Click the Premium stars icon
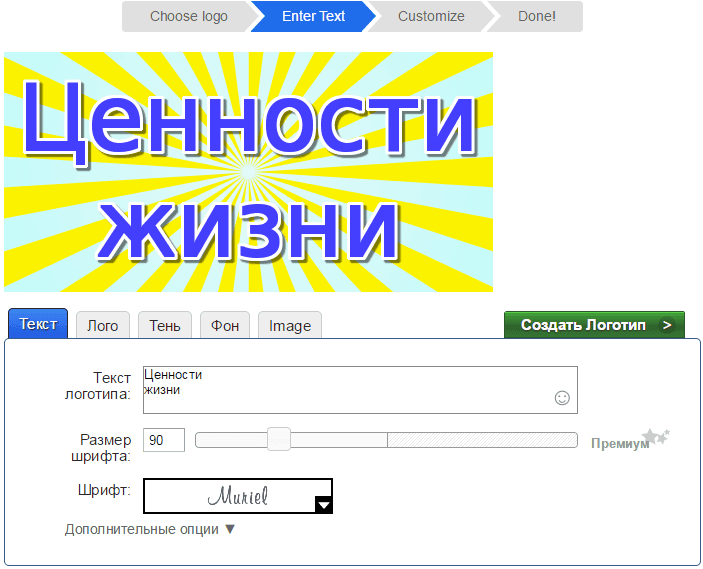Image resolution: width=703 pixels, height=569 pixels. [656, 436]
